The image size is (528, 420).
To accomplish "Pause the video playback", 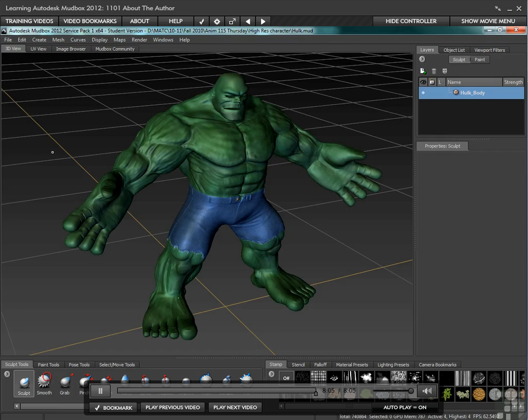I will point(100,391).
